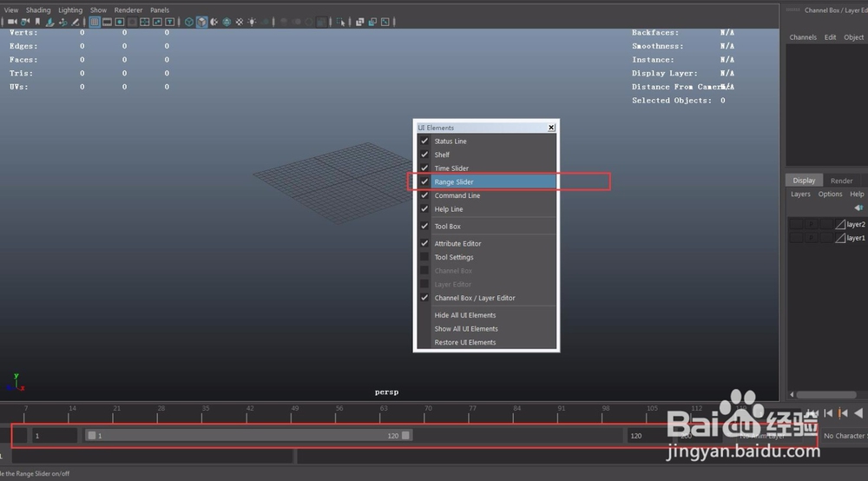Image resolution: width=868 pixels, height=481 pixels.
Task: Open the Shading panel menu
Action: click(x=38, y=10)
